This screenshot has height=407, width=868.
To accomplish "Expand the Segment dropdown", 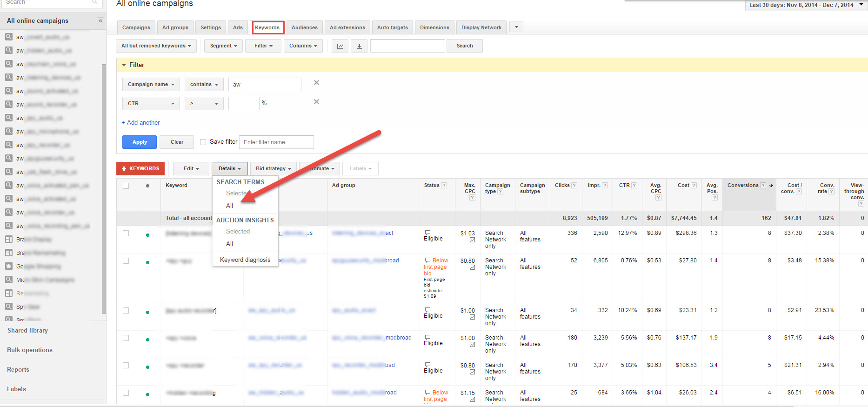I will tap(223, 46).
